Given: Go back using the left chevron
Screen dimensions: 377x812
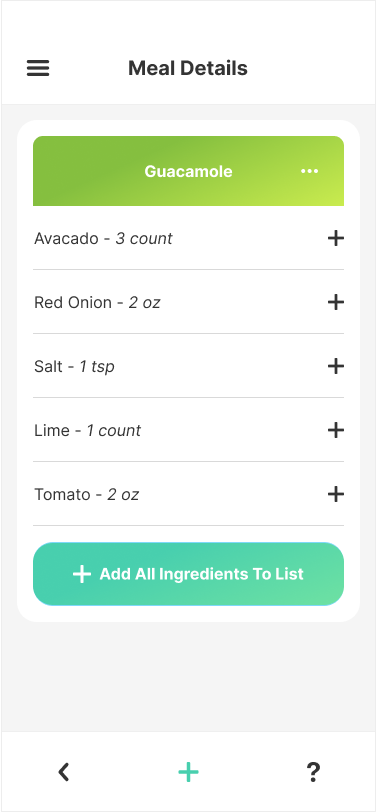Looking at the screenshot, I should (64, 772).
